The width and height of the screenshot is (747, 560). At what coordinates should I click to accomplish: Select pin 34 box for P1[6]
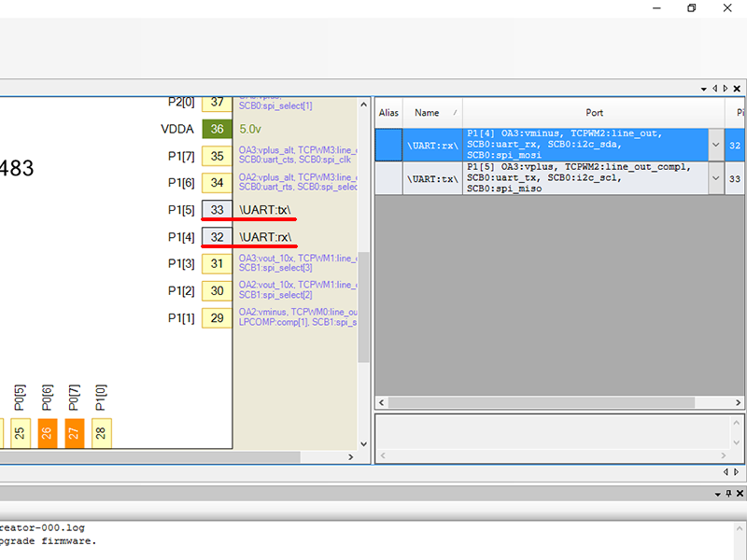pos(217,183)
